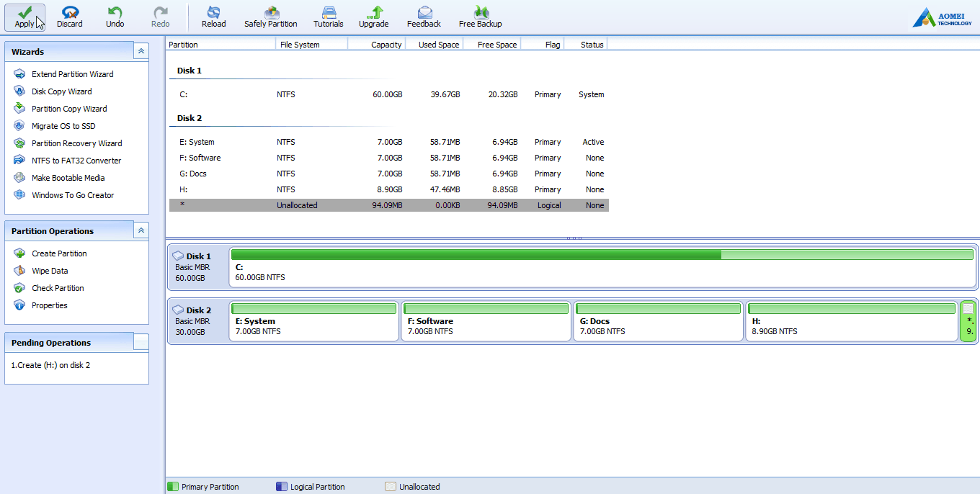Image resolution: width=980 pixels, height=494 pixels.
Task: Click the Migrate OS to SSD icon
Action: tap(19, 125)
